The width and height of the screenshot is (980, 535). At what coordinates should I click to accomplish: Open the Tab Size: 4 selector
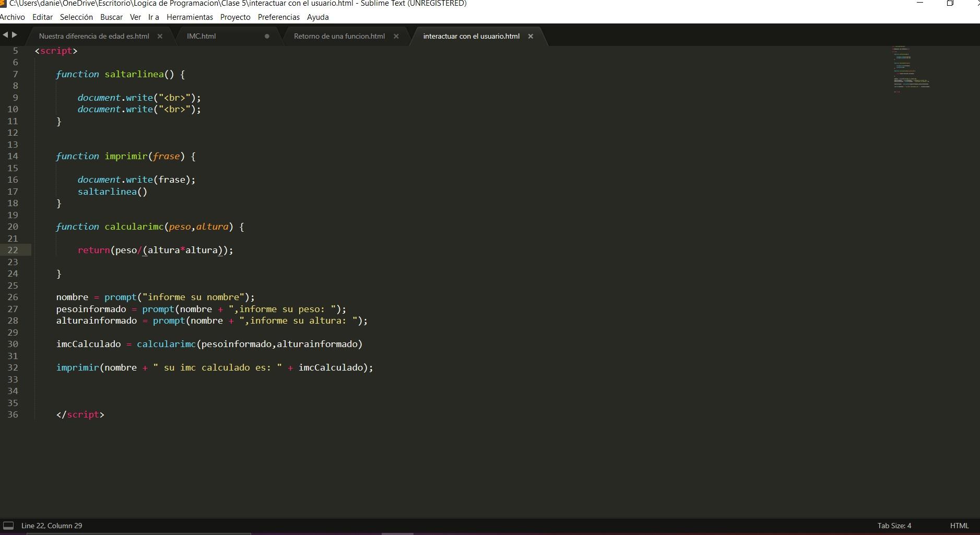[894, 526]
